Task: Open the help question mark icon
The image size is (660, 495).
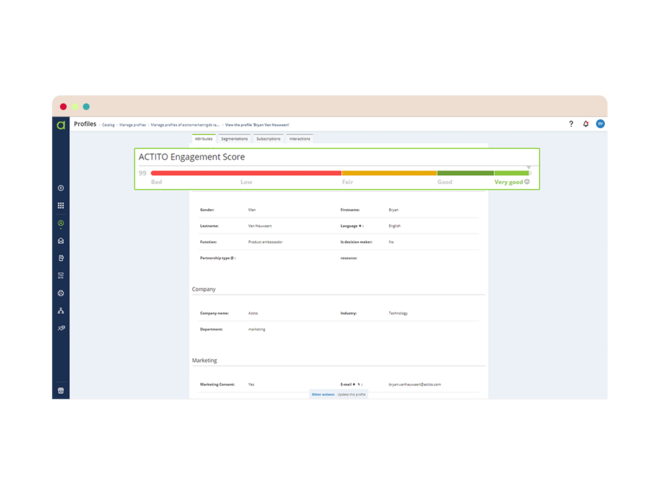Action: (571, 124)
